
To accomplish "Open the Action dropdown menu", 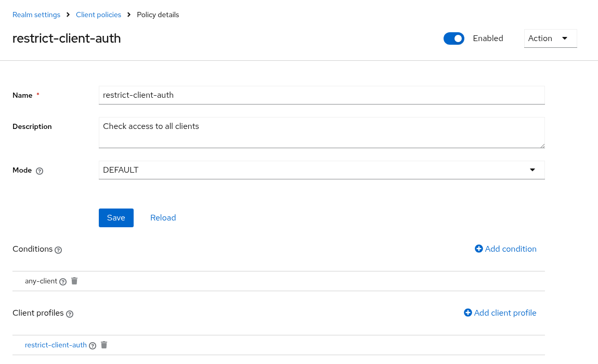I will (x=550, y=38).
